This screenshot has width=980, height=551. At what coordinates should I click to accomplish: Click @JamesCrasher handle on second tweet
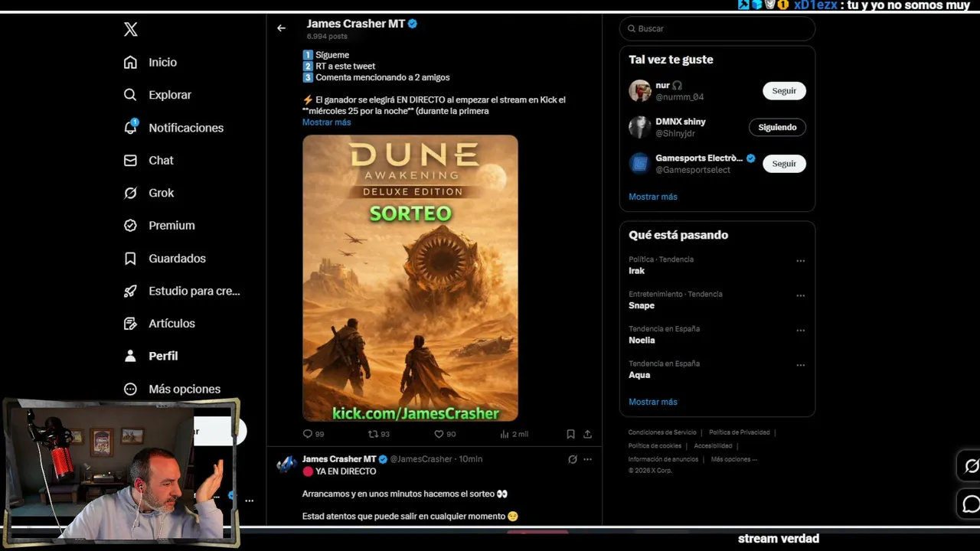point(421,459)
